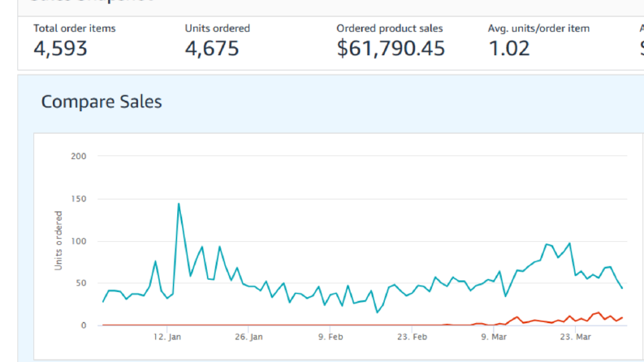
Task: Click the 26. Jan date label
Action: coord(249,337)
